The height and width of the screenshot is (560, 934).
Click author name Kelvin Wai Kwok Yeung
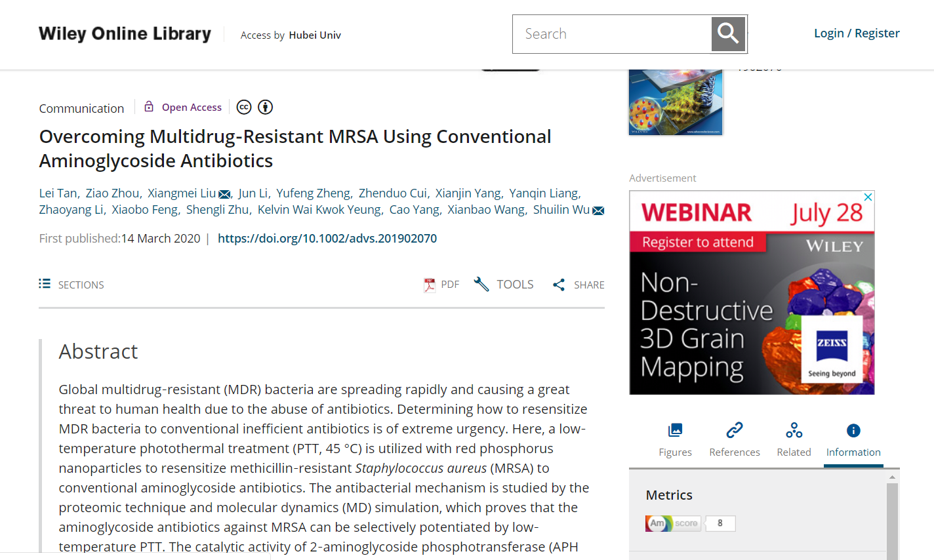coord(319,210)
